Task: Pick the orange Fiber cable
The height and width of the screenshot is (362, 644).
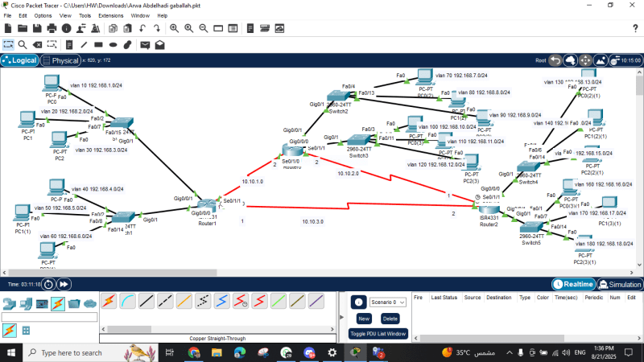Action: point(184,301)
